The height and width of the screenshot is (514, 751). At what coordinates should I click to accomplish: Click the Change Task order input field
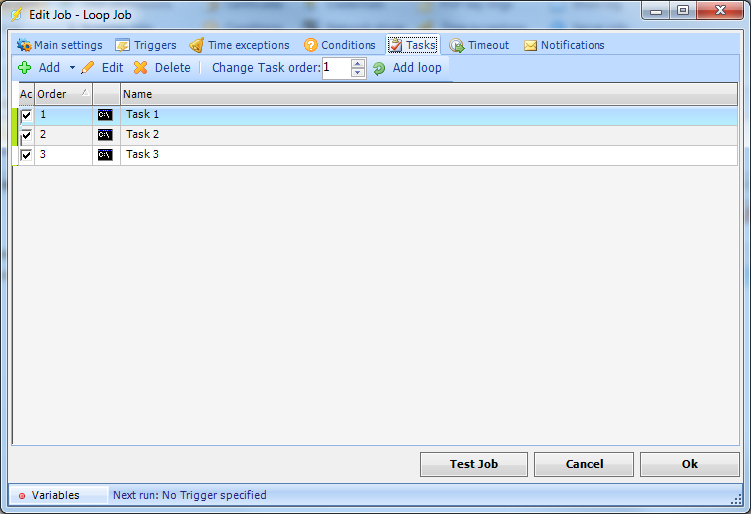[x=336, y=68]
